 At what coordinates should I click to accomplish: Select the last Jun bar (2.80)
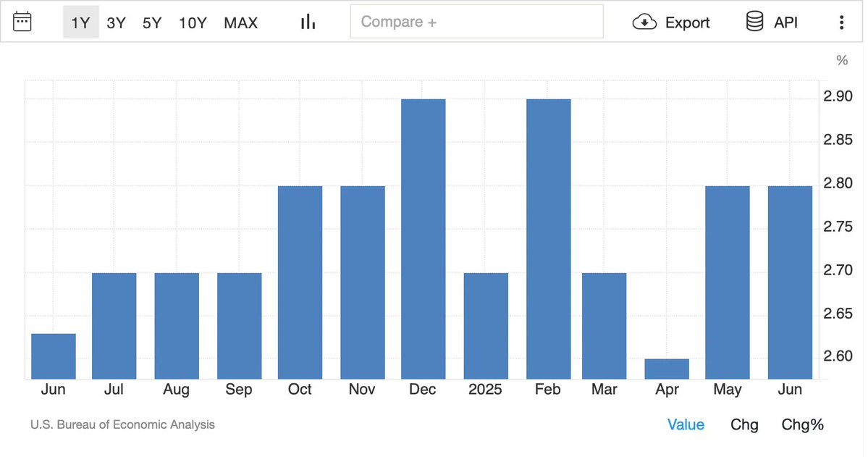(790, 282)
